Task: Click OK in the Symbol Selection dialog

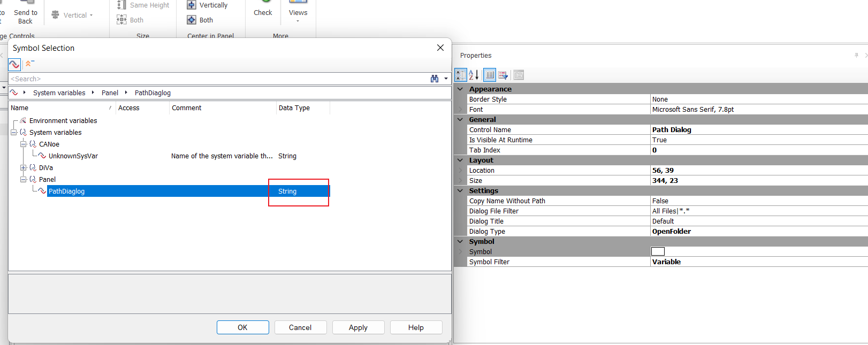Action: [242, 327]
